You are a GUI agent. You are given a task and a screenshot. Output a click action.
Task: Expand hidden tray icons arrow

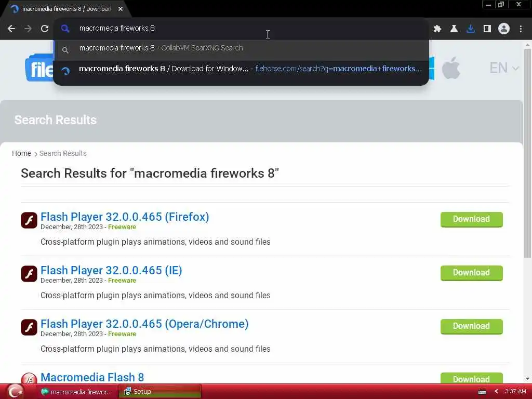tap(496, 392)
